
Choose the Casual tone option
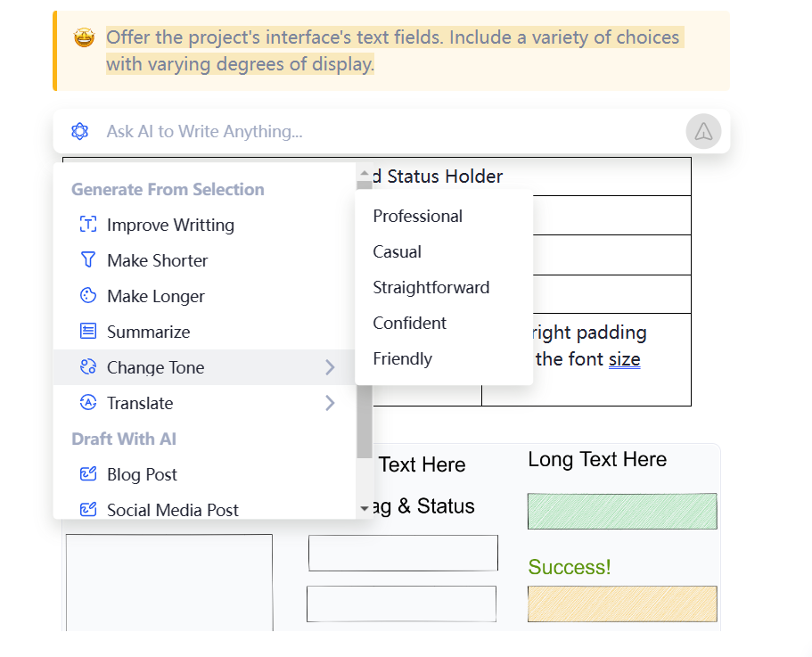[397, 251]
